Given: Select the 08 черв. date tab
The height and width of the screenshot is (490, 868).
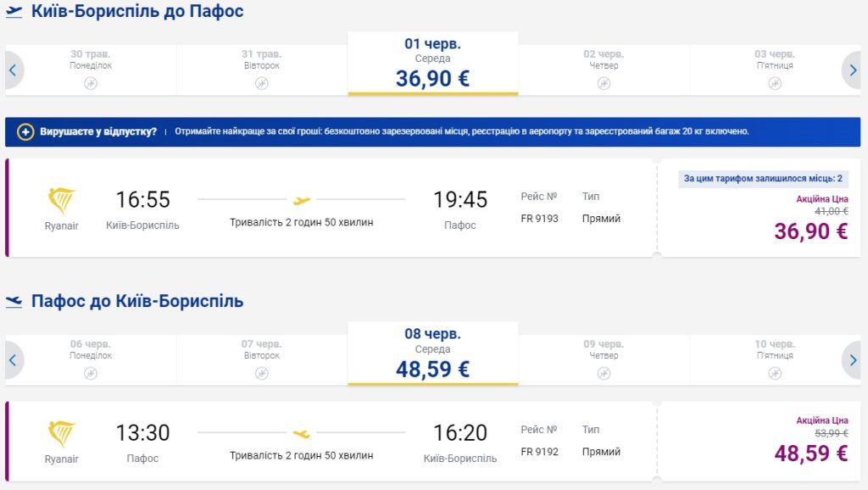Looking at the screenshot, I should (432, 354).
